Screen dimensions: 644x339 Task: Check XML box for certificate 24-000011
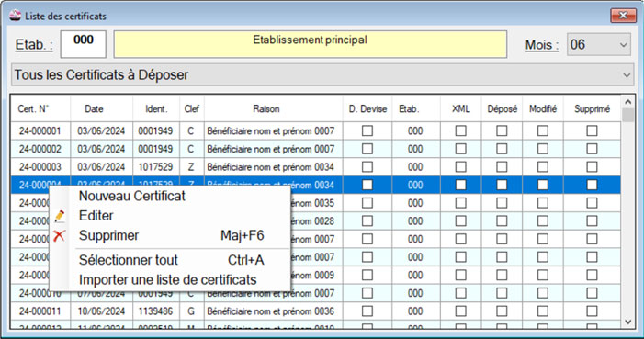tap(461, 311)
